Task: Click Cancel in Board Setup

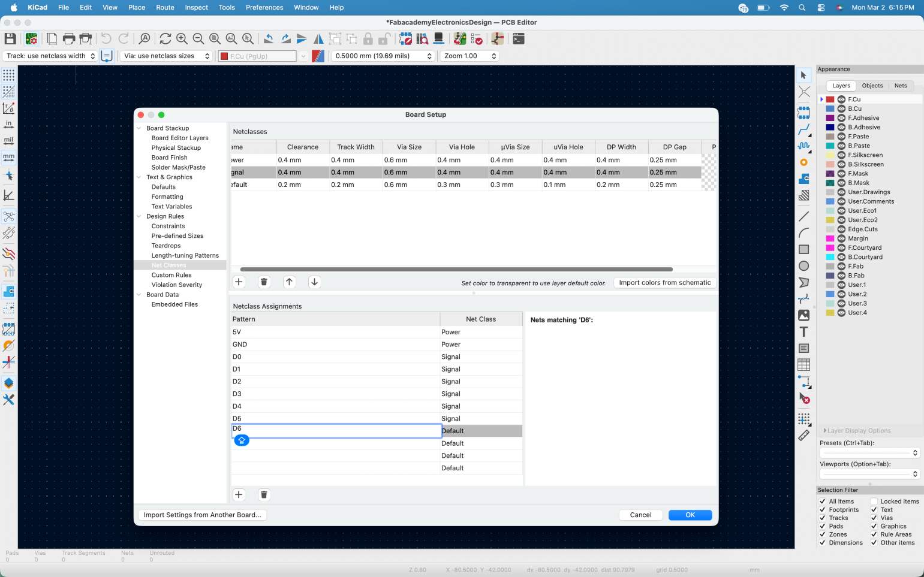Action: tap(640, 515)
